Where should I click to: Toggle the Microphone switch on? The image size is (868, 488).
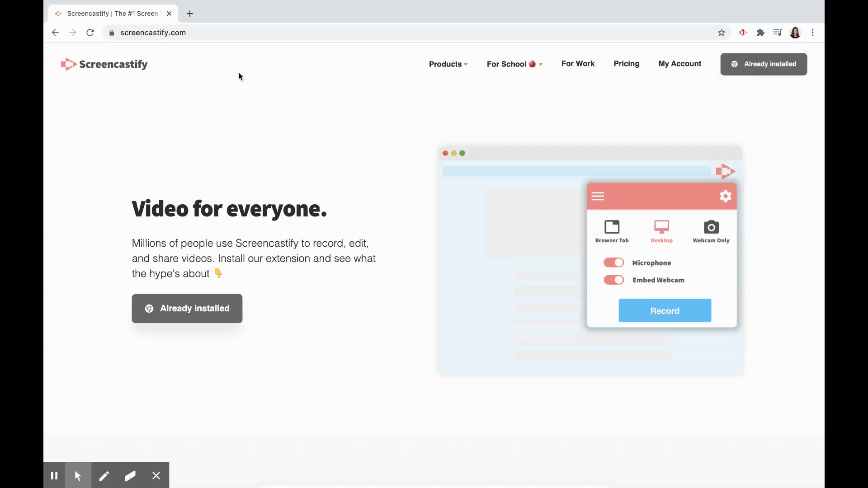tap(613, 262)
